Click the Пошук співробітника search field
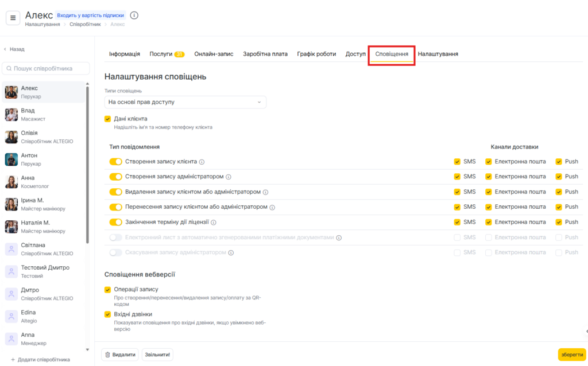Image resolution: width=588 pixels, height=366 pixels. pos(47,68)
